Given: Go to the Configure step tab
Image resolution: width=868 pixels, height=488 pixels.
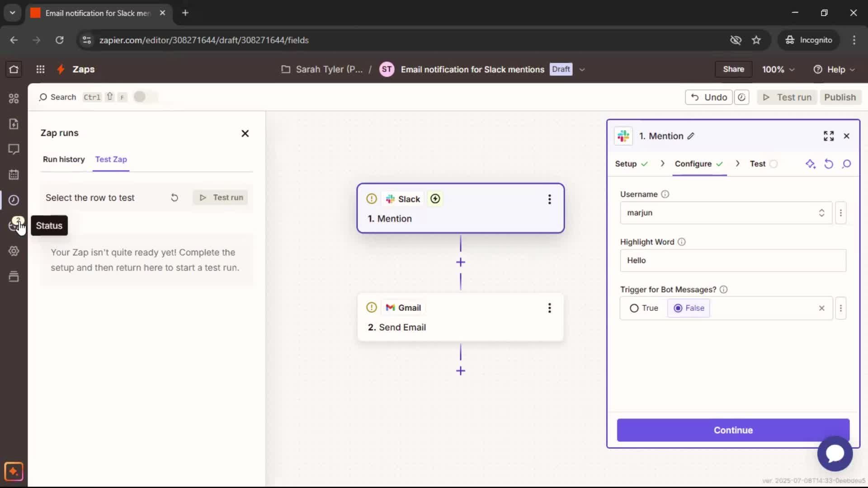Looking at the screenshot, I should (x=699, y=164).
